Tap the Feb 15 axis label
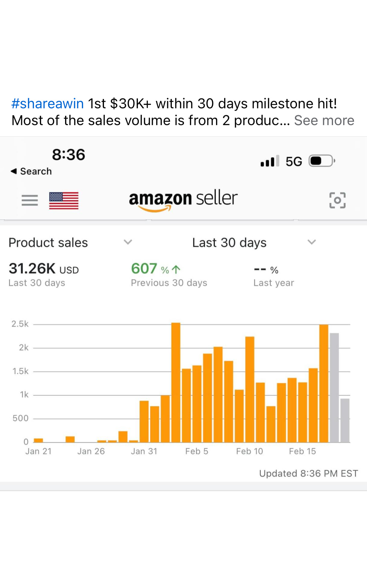This screenshot has width=367, height=588. pyautogui.click(x=302, y=451)
